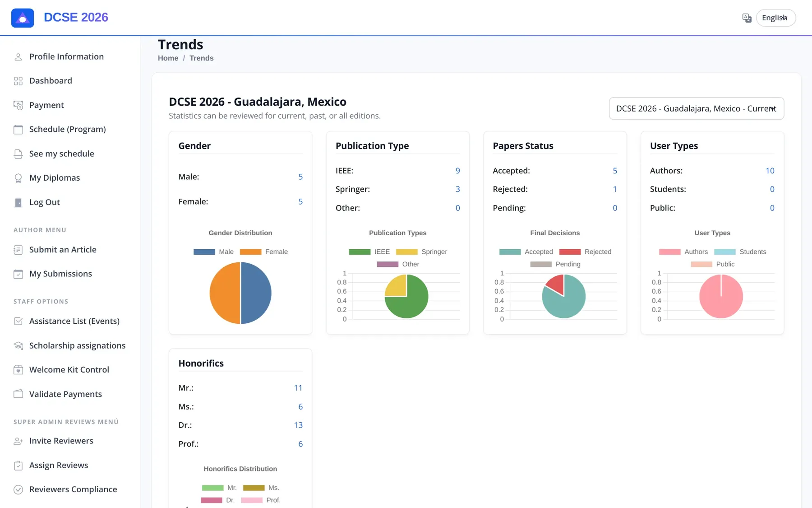The width and height of the screenshot is (812, 508).
Task: Click the My Submissions calendar-check icon
Action: (x=18, y=274)
